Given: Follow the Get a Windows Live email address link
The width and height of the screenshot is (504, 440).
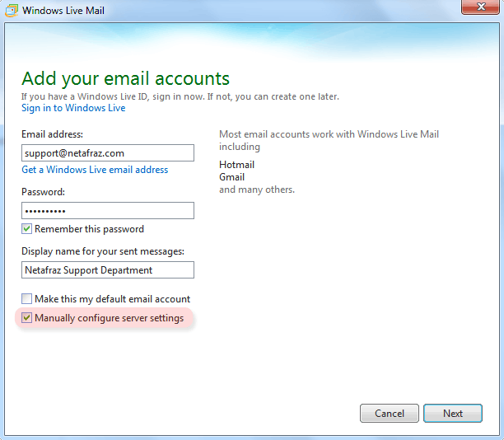Looking at the screenshot, I should pyautogui.click(x=95, y=170).
